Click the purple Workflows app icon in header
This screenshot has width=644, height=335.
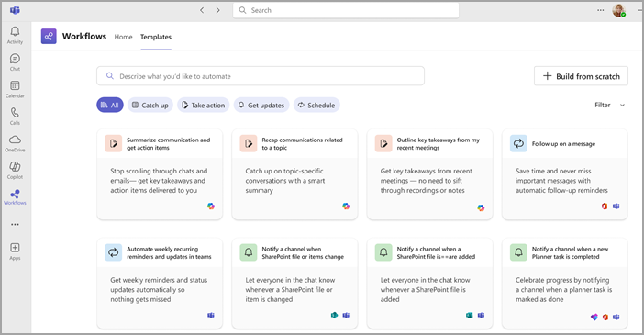click(49, 37)
